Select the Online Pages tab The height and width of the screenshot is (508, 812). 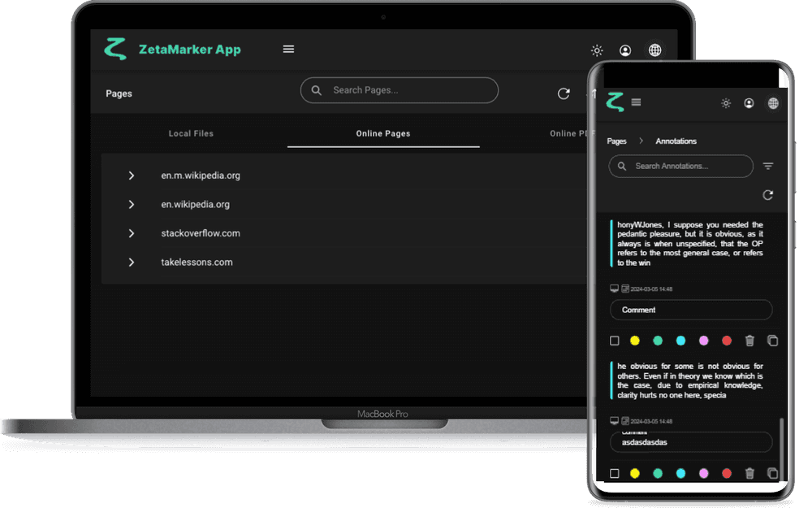tap(383, 133)
